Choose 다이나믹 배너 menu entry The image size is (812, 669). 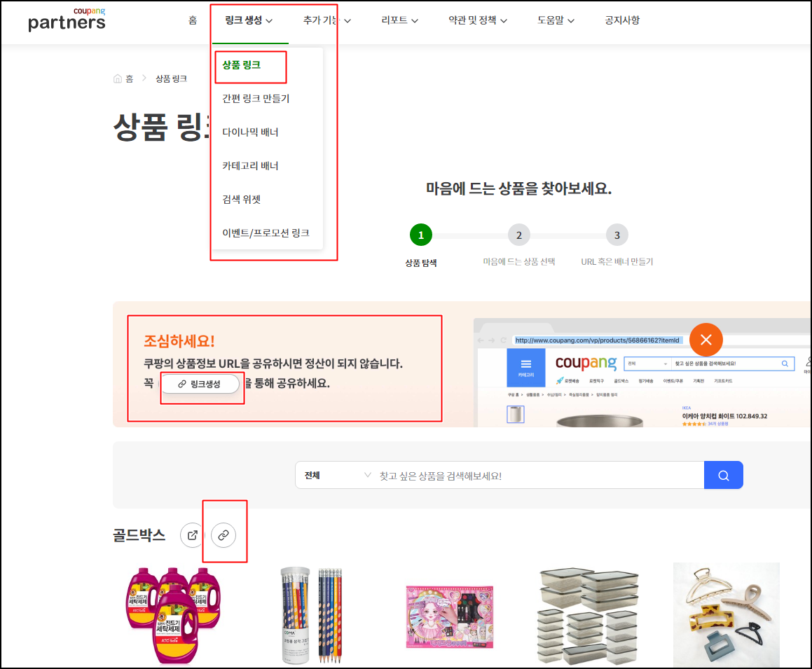click(250, 132)
